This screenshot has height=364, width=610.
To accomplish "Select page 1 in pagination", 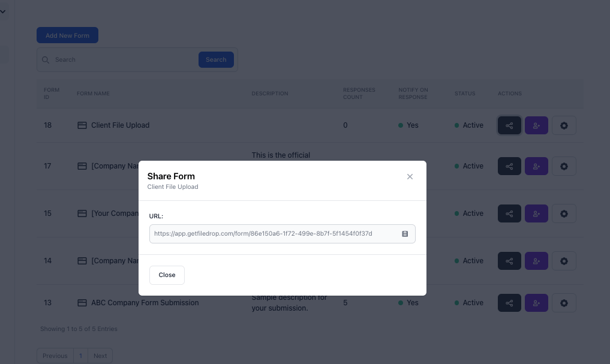I will pyautogui.click(x=80, y=356).
